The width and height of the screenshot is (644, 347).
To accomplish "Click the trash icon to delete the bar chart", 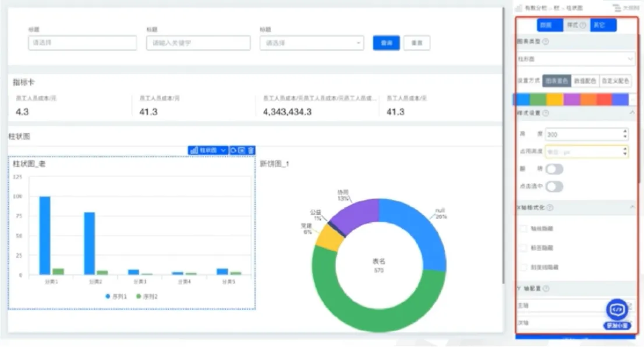I will pyautogui.click(x=251, y=150).
